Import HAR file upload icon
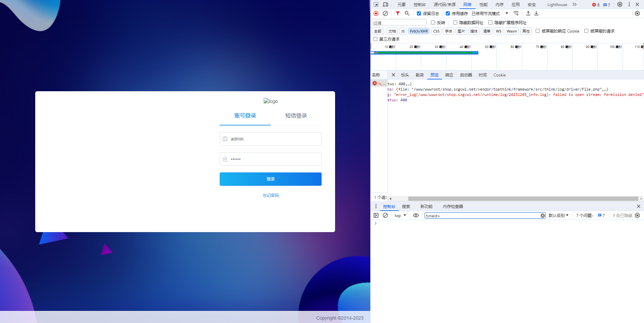Viewport: 644px width, 323px height. 528,13
